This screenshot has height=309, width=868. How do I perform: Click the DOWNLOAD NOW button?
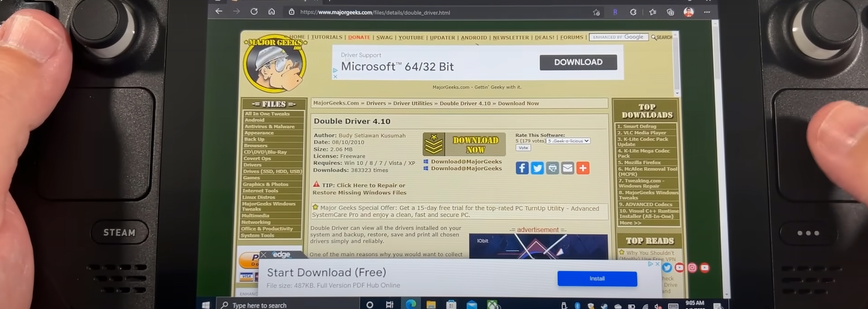(x=464, y=144)
